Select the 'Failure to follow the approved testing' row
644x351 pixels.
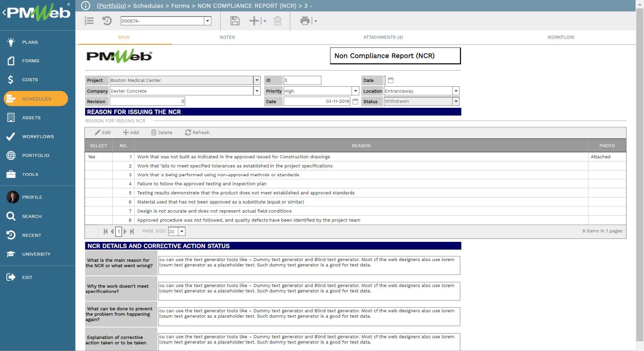pyautogui.click(x=355, y=184)
